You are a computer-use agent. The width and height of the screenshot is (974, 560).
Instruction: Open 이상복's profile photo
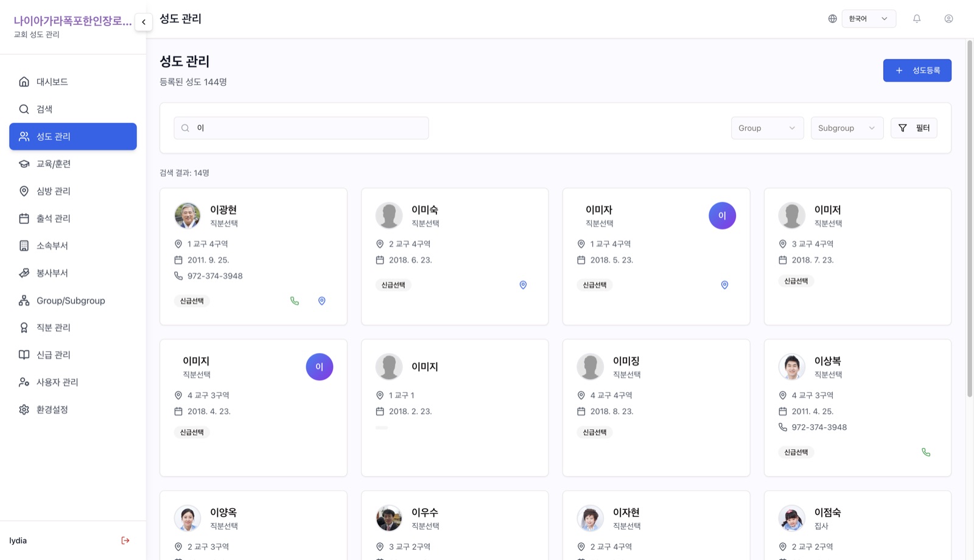[x=791, y=367]
